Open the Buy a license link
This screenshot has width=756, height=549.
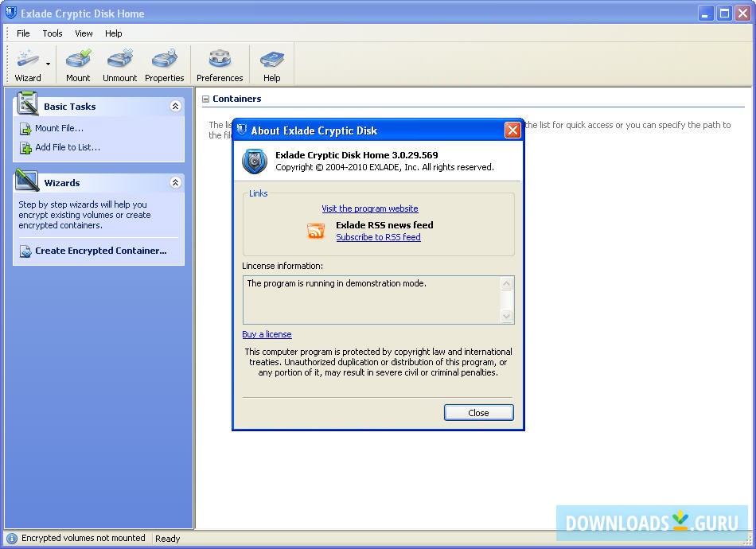point(267,334)
